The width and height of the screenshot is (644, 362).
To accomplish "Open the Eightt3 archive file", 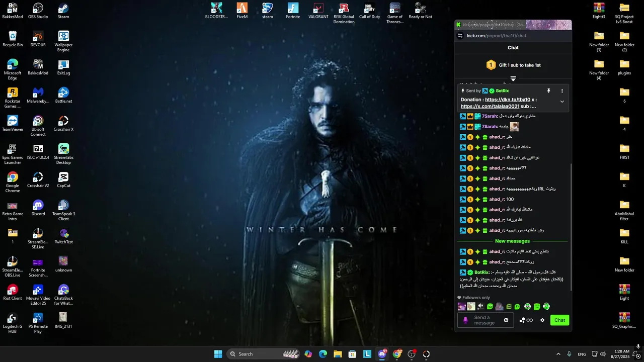I will [x=599, y=11].
